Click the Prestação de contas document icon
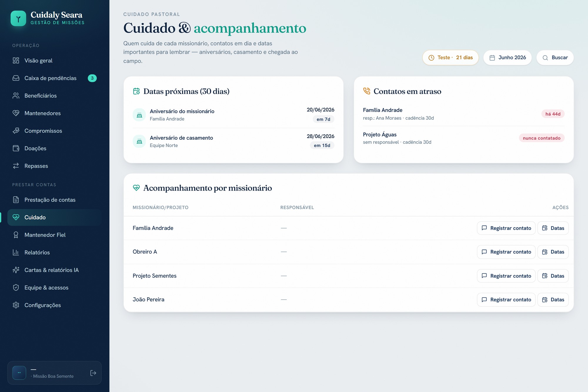Image resolution: width=588 pixels, height=392 pixels. pos(16,200)
